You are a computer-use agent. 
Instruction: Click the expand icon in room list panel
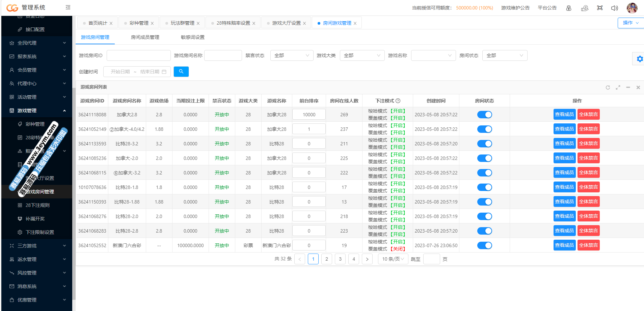pos(618,88)
